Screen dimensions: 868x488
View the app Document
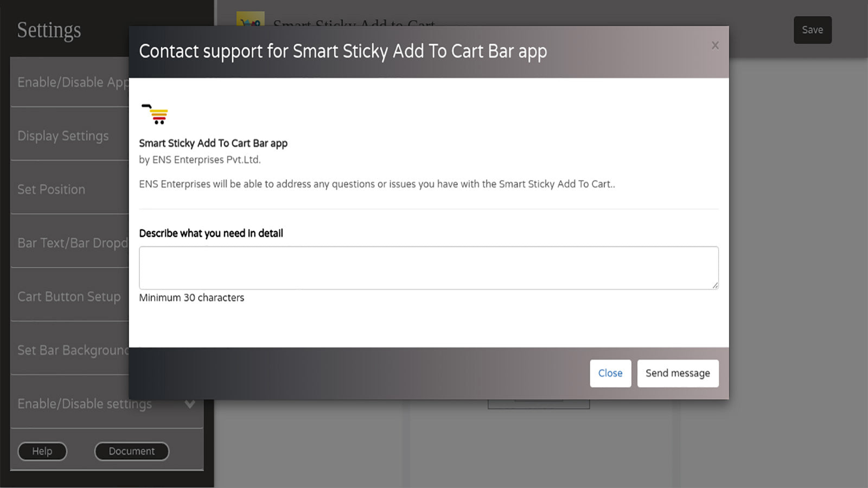point(131,451)
